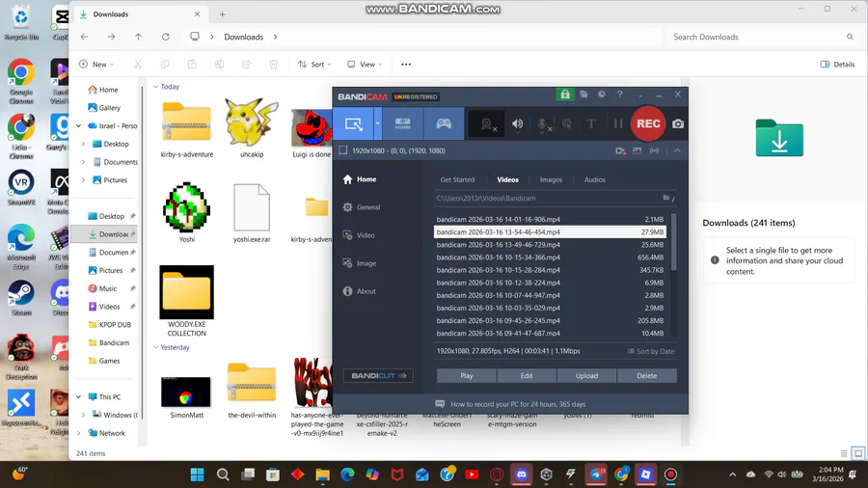Click the Edit button in Bandicam
The height and width of the screenshot is (488, 868).
[x=527, y=376]
